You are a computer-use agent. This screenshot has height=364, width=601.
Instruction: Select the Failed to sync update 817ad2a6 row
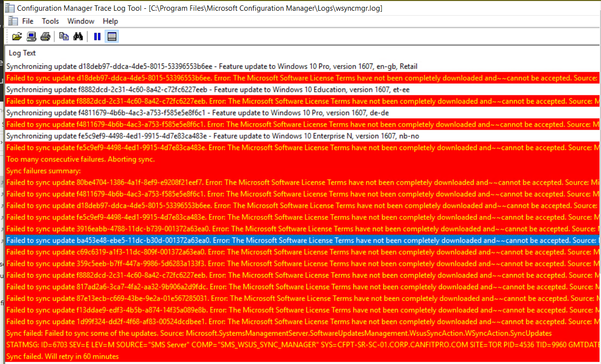(302, 287)
